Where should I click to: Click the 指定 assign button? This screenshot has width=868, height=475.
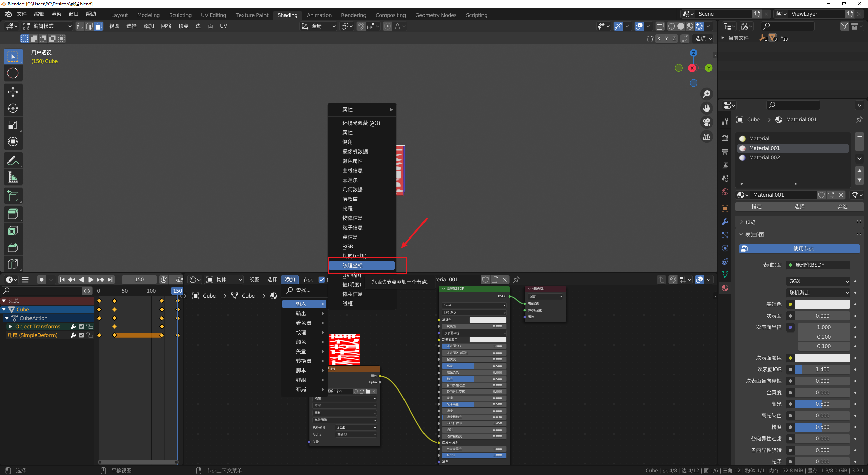click(756, 206)
